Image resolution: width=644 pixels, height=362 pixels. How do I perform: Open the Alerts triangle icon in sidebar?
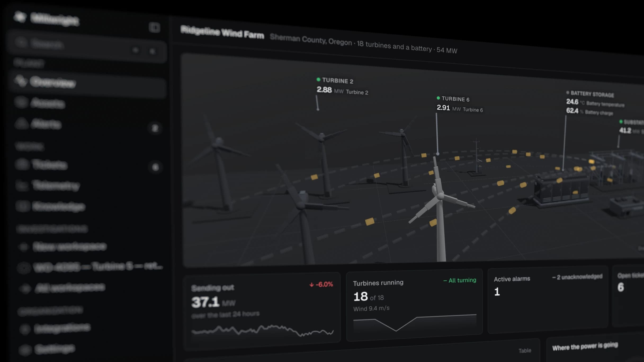coord(21,123)
